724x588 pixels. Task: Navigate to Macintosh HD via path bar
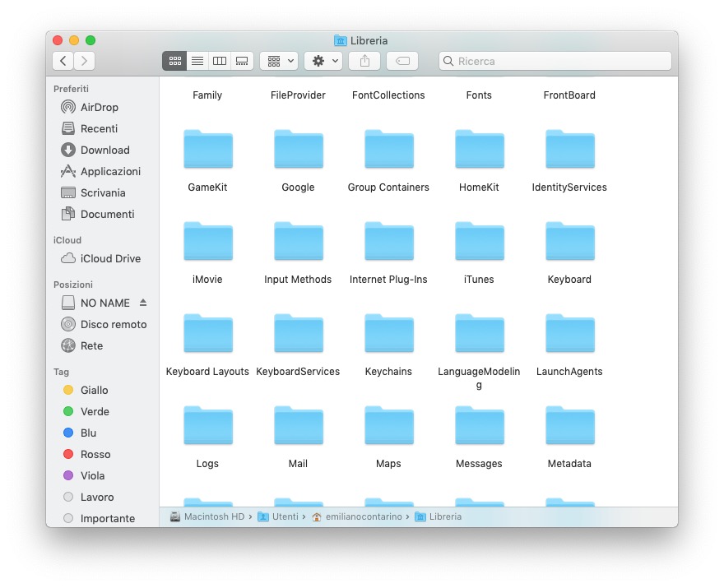213,516
